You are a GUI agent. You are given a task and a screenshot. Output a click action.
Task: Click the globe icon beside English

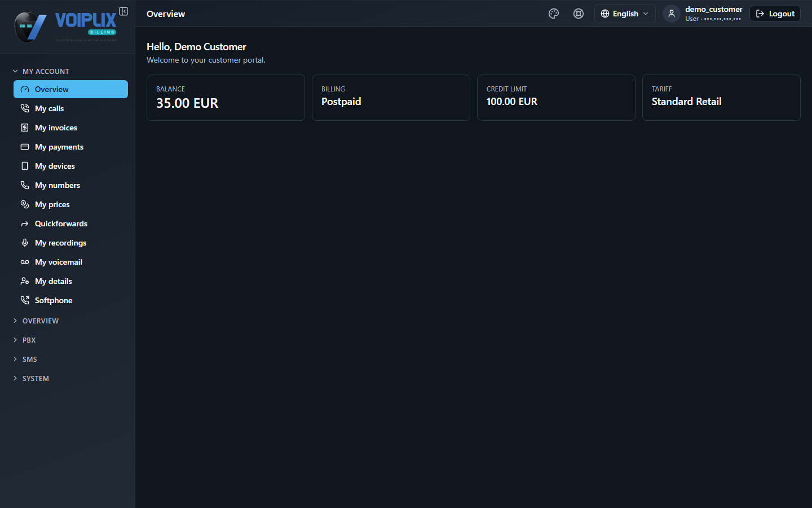coord(605,14)
